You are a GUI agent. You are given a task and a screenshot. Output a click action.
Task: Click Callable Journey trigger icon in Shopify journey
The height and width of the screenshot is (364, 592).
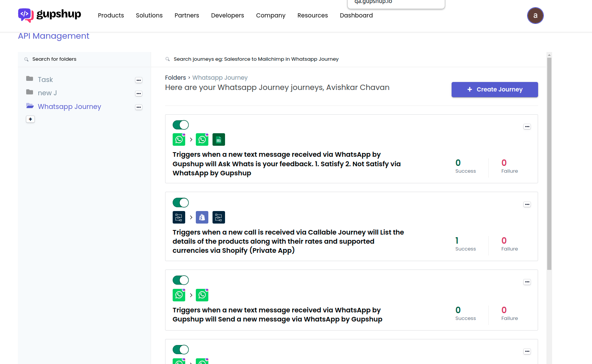(179, 217)
